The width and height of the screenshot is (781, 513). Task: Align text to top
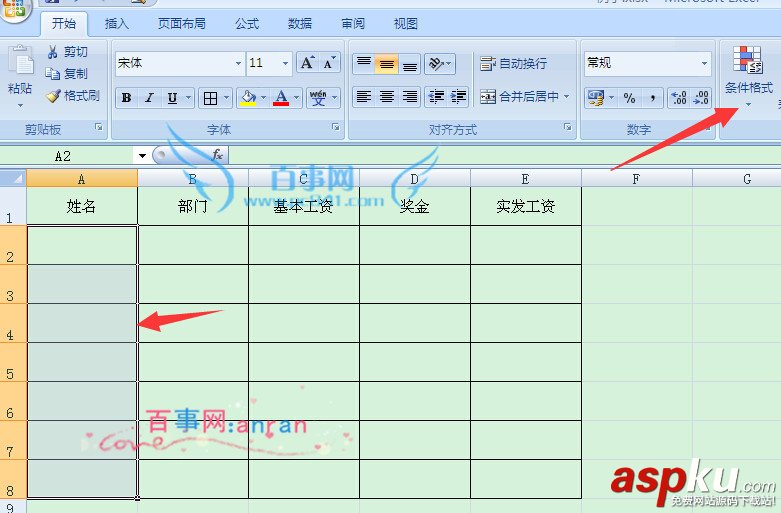click(x=364, y=63)
